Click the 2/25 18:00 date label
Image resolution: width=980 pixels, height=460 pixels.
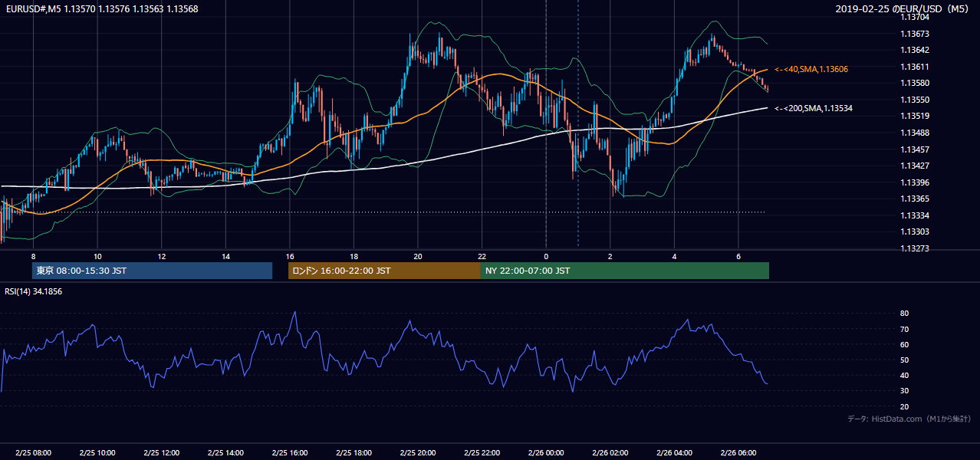point(354,453)
